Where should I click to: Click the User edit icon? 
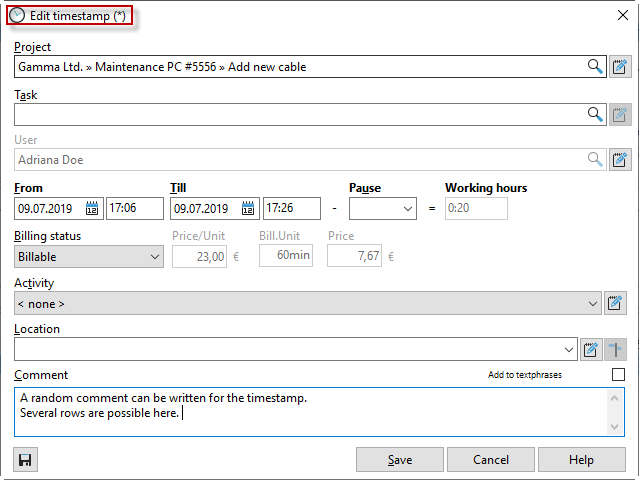(619, 160)
